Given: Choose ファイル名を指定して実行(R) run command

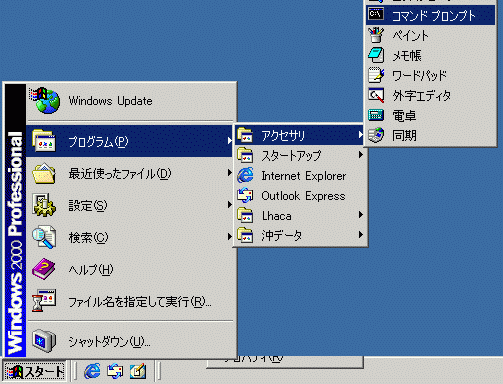Looking at the screenshot, I should [130, 302].
